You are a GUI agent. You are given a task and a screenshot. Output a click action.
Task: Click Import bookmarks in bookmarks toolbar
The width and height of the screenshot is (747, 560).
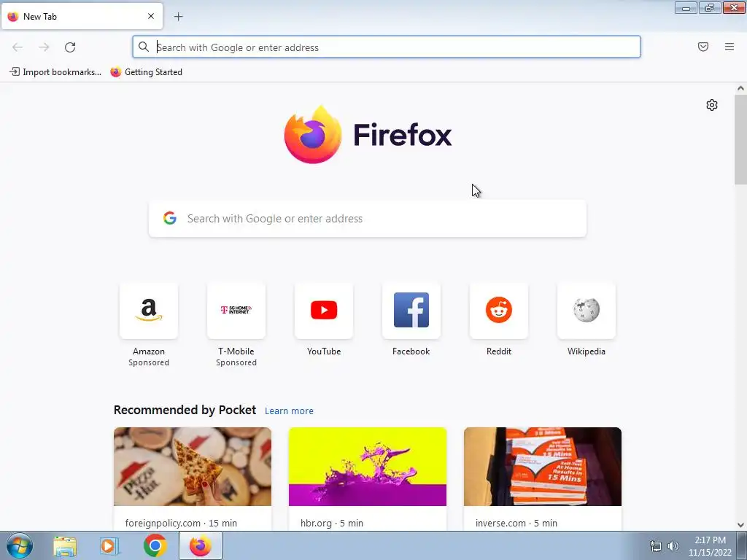55,72
